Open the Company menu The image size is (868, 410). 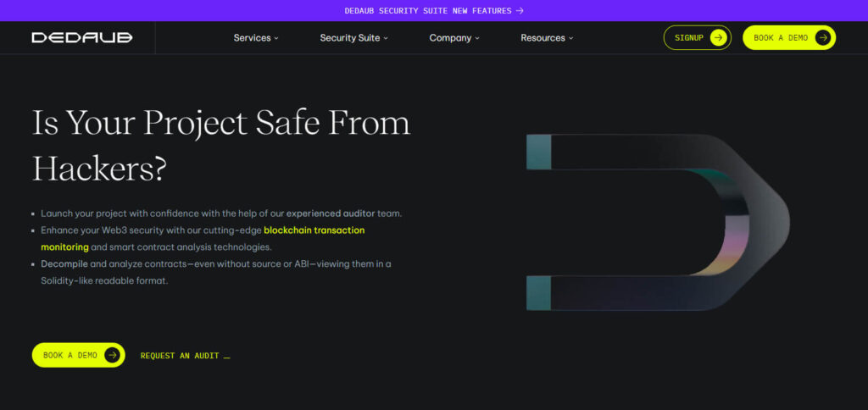[x=454, y=37]
